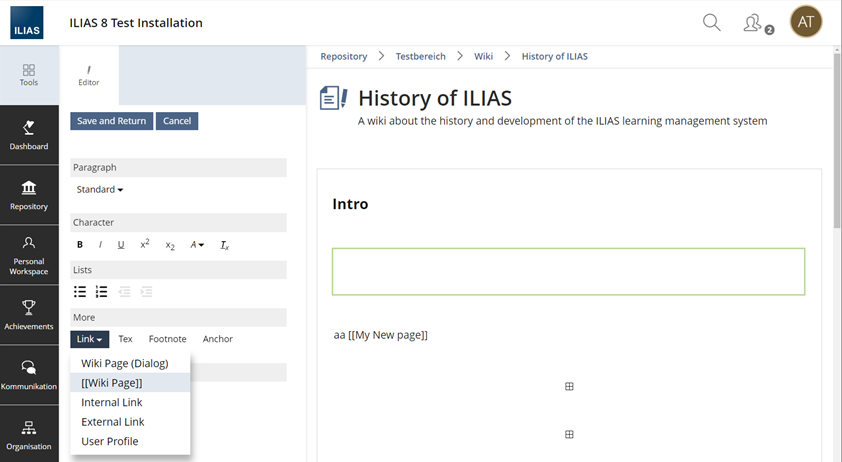The height and width of the screenshot is (462, 842).
Task: Choose External Link from the Link menu
Action: click(112, 422)
